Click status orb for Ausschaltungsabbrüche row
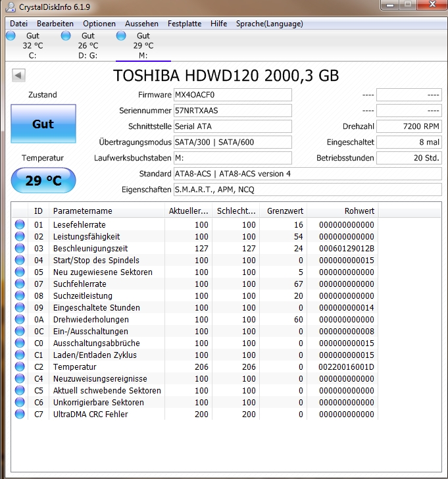The image size is (448, 479). (x=20, y=343)
